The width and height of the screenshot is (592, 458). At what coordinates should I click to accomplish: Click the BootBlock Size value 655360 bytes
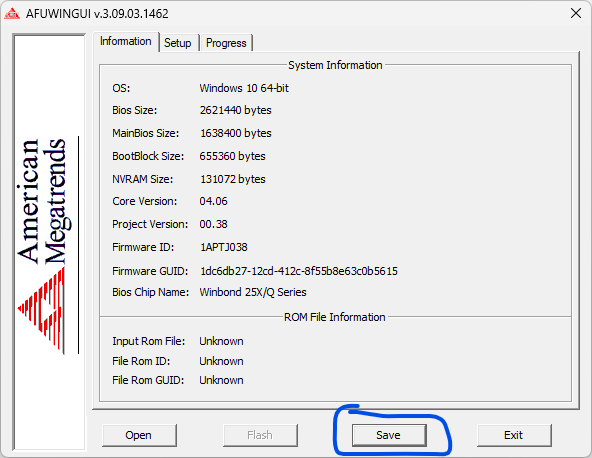point(233,156)
